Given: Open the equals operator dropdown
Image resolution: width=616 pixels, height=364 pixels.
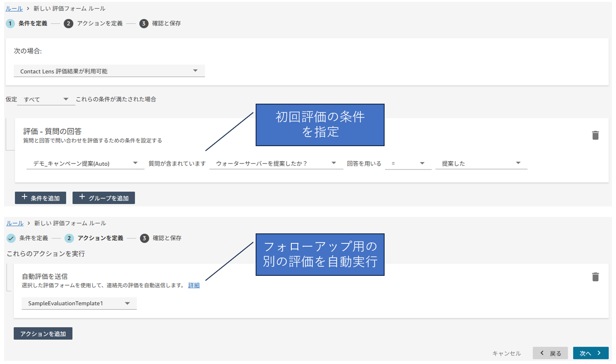Looking at the screenshot, I should (408, 164).
